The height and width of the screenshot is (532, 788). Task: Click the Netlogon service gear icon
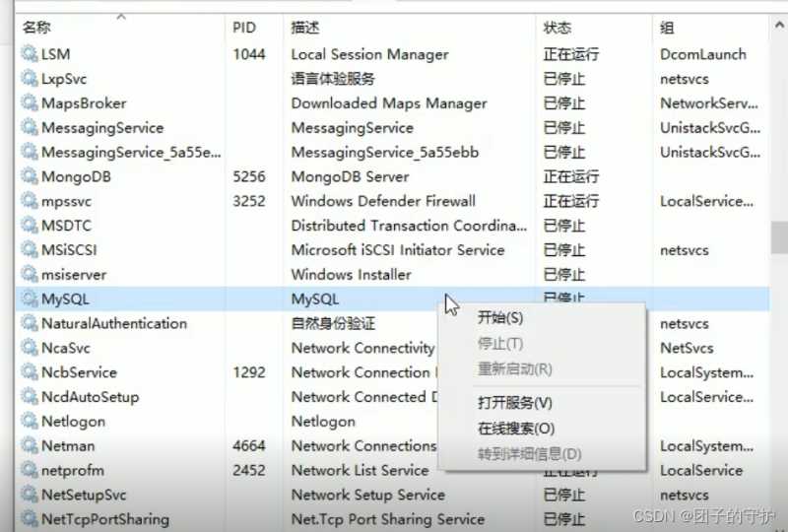pos(30,421)
